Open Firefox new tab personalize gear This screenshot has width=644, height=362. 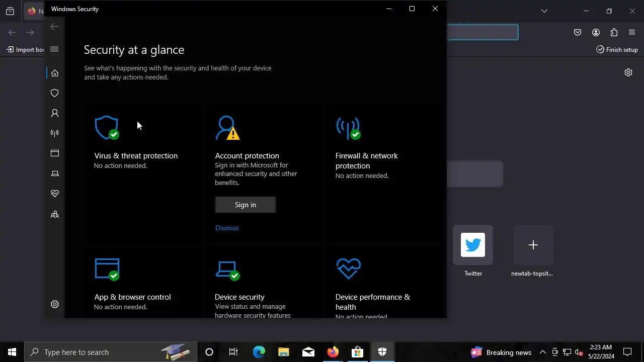pyautogui.click(x=628, y=72)
